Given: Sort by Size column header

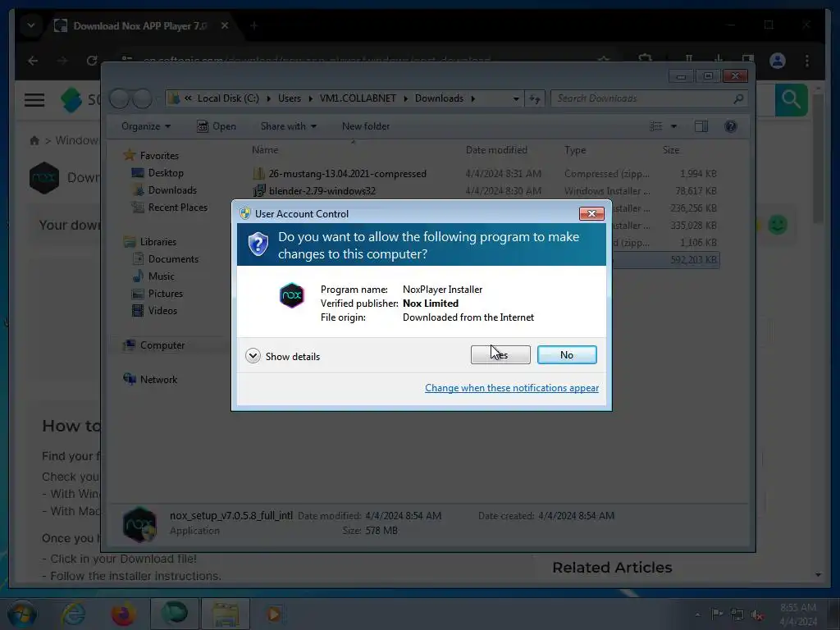Looking at the screenshot, I should (x=671, y=150).
